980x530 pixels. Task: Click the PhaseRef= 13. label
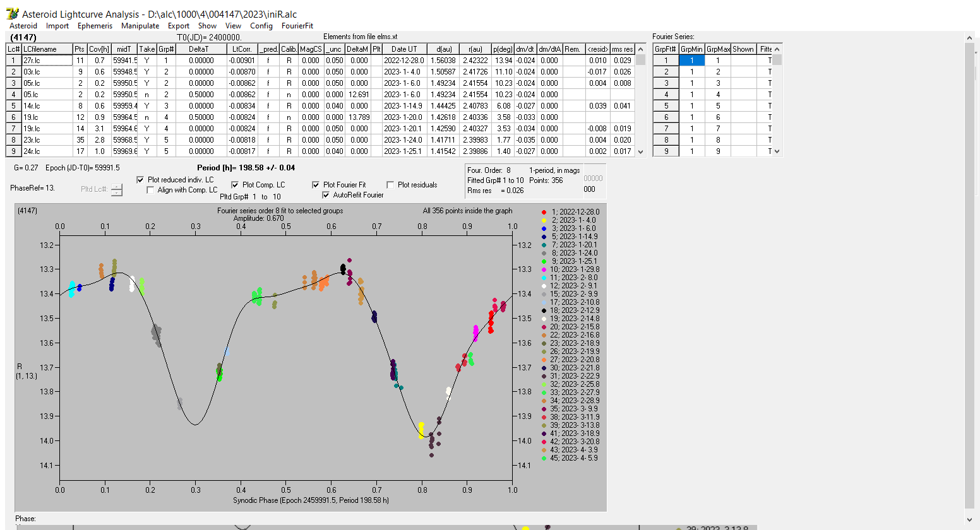tap(32, 188)
